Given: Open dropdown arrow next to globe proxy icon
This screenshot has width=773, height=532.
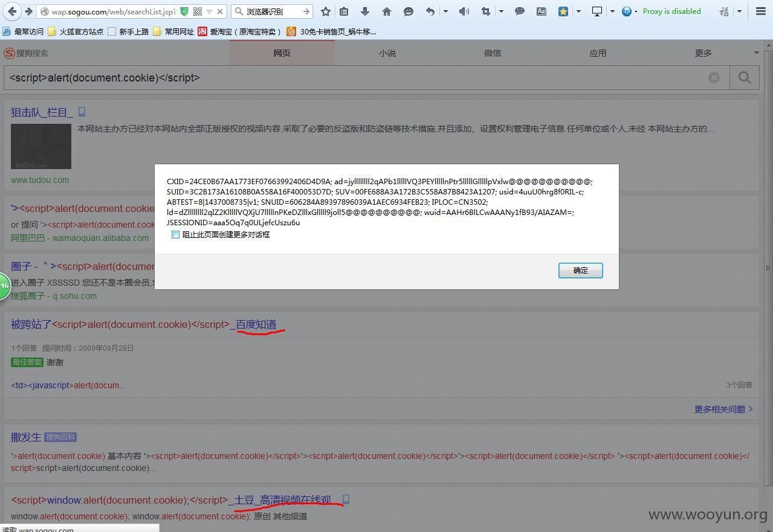Looking at the screenshot, I should (636, 11).
